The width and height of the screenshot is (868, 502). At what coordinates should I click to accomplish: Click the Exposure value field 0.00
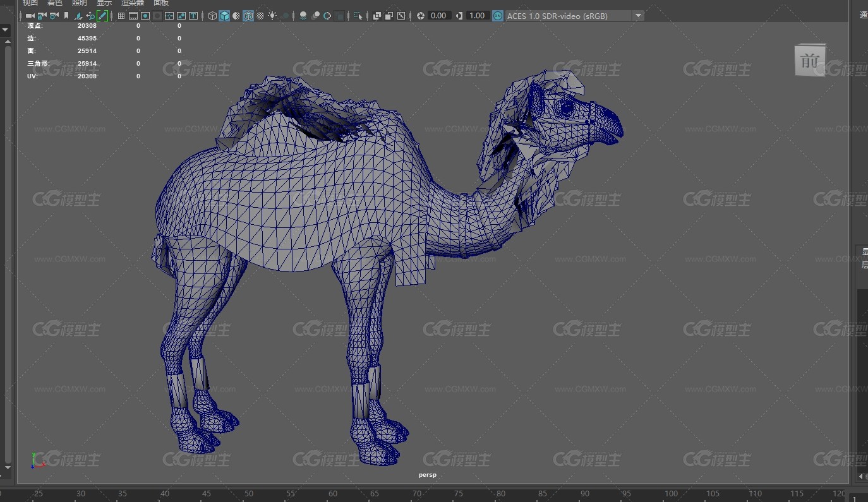(x=439, y=16)
